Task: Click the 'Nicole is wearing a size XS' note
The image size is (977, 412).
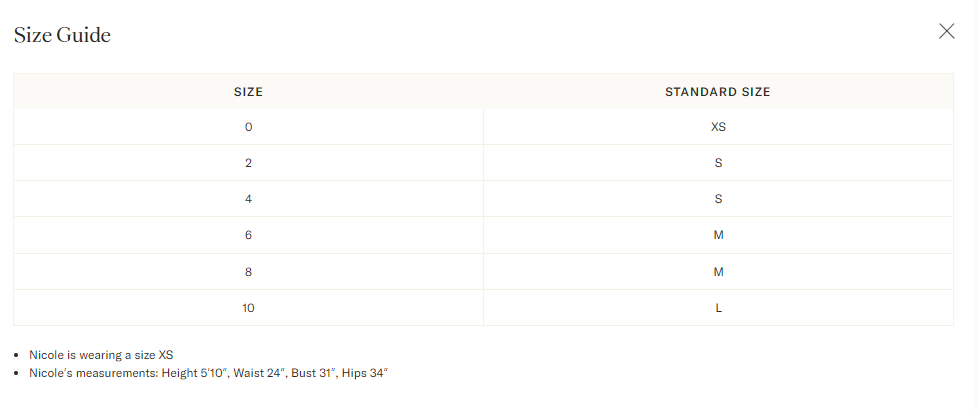Action: point(101,355)
